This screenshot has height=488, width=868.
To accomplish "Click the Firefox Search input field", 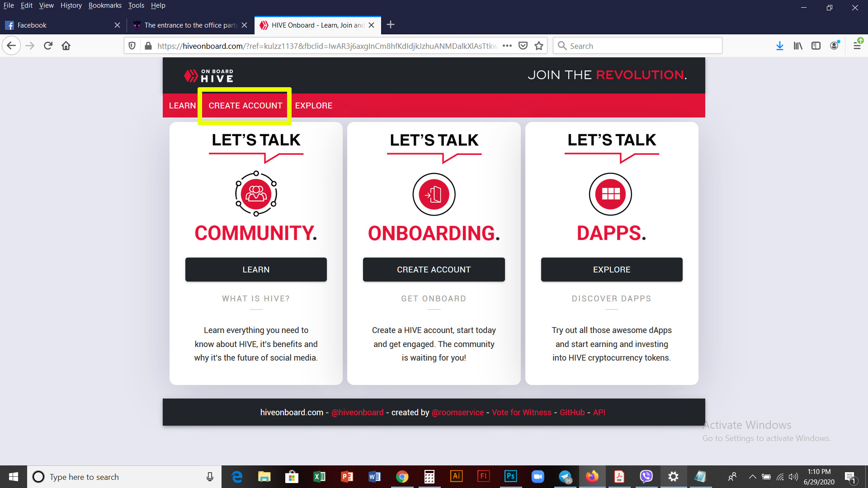I will pos(642,46).
